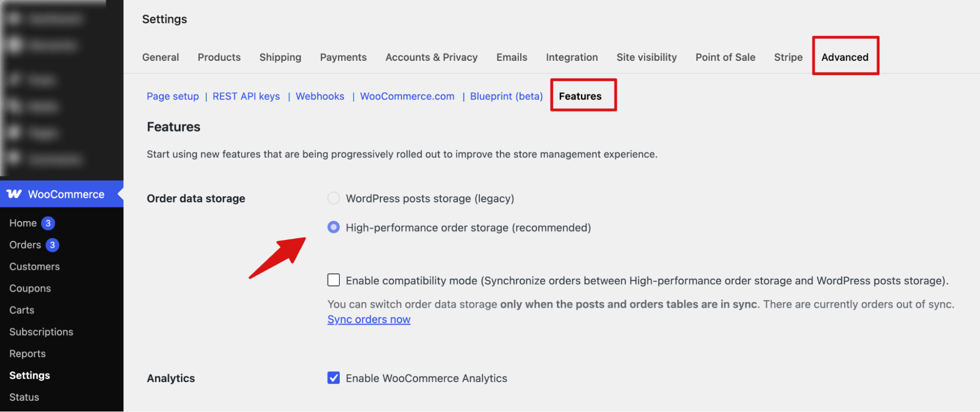Select High-performance order storage radio button
Screen dimensions: 980x412
tap(333, 227)
